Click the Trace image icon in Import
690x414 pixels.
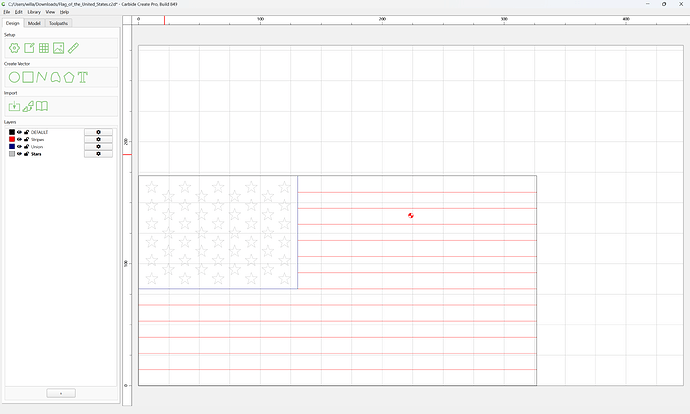click(28, 106)
